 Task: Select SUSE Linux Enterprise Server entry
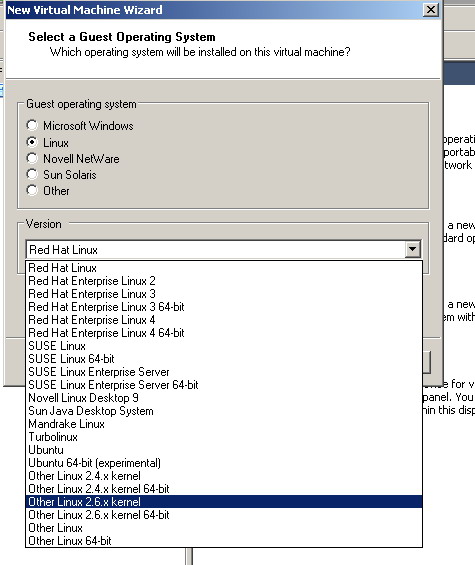[224, 372]
